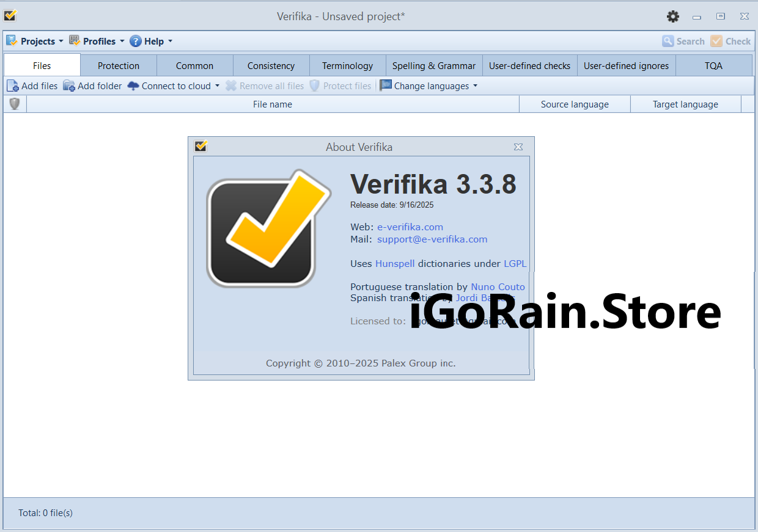
Task: Click the Projects menu icon
Action: [12, 41]
